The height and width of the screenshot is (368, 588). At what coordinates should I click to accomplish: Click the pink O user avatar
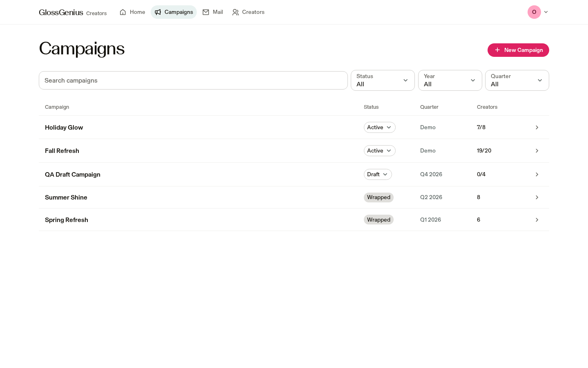tap(534, 12)
